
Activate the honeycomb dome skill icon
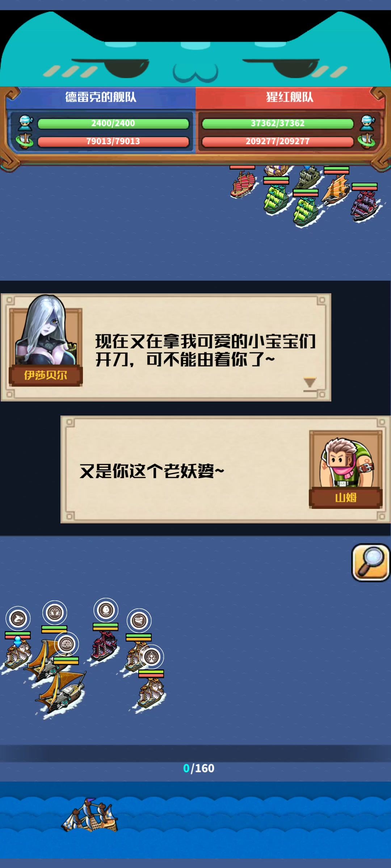point(66,644)
